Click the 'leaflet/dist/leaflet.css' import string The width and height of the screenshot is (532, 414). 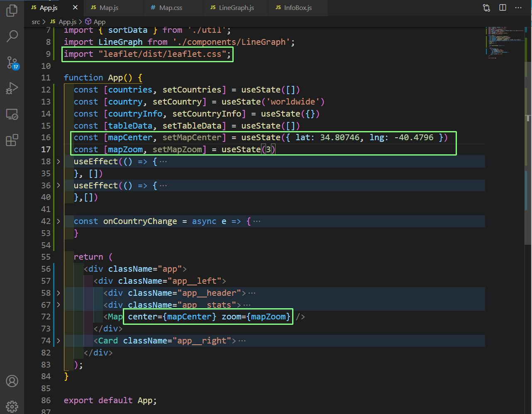tap(162, 54)
